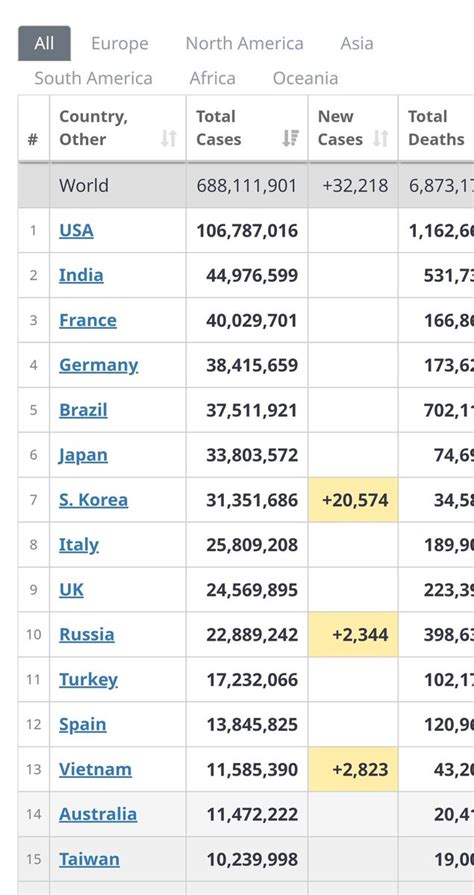This screenshot has width=474, height=895.
Task: Switch to the Europe tab
Action: (120, 43)
